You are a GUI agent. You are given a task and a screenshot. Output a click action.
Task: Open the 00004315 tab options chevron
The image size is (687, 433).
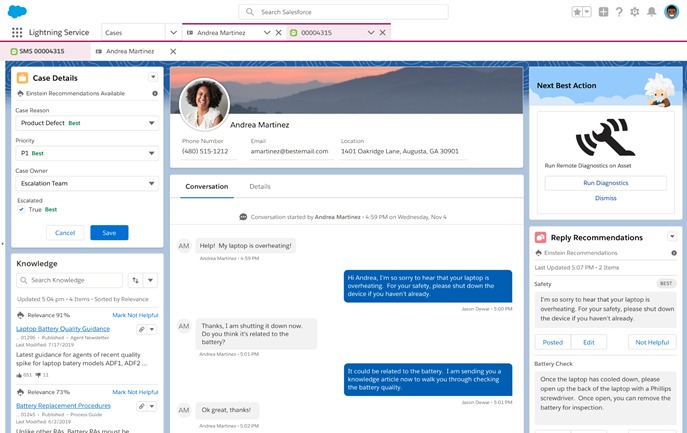(x=371, y=32)
